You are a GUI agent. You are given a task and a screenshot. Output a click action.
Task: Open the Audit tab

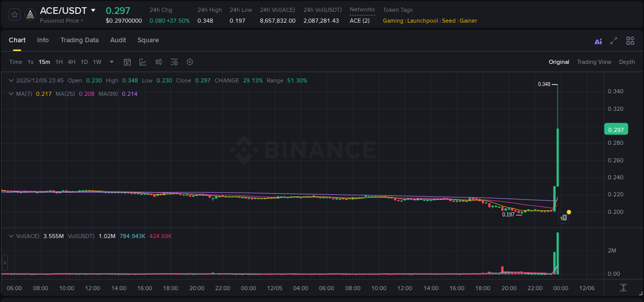click(x=118, y=40)
